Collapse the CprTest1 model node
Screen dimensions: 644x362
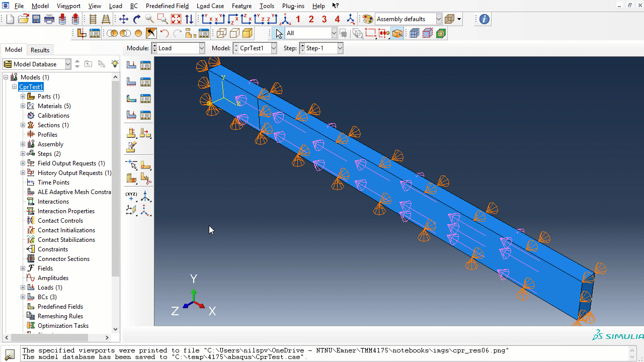15,87
